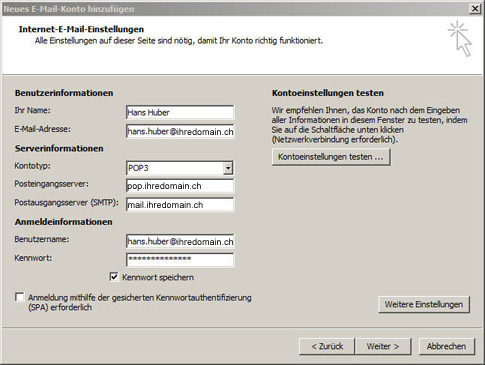485x365 pixels.
Task: Click the Benutzername input field
Action: pyautogui.click(x=180, y=241)
